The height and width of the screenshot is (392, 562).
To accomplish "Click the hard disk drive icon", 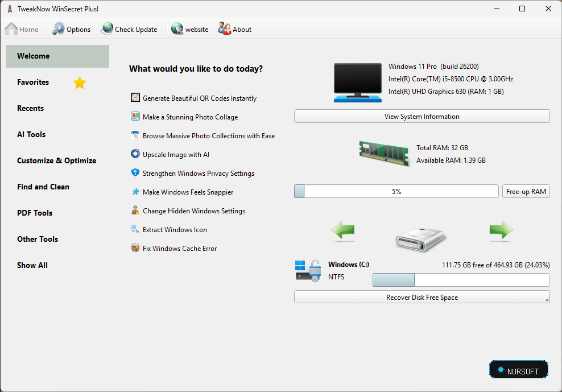I will click(420, 239).
